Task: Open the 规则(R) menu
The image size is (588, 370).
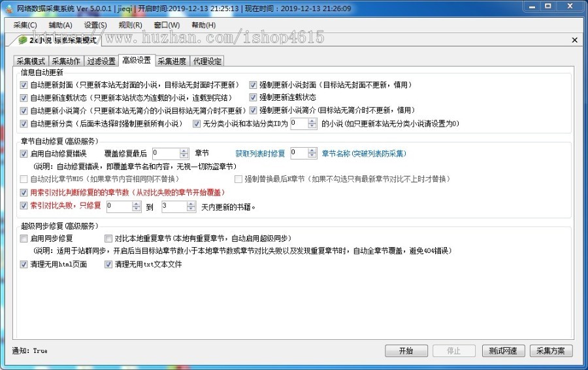Action: (x=130, y=25)
